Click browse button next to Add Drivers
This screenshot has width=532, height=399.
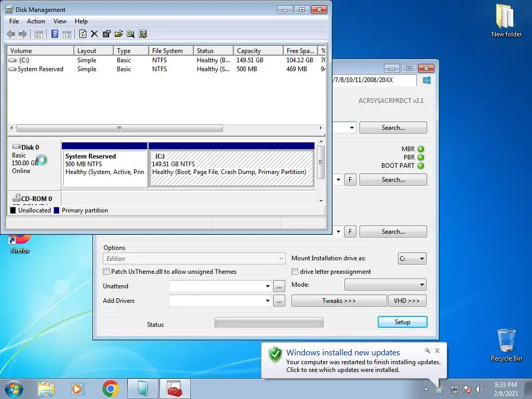point(279,301)
